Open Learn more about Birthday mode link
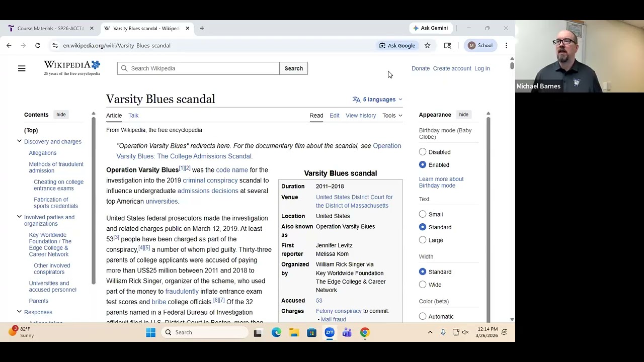Screen dimensions: 644x362 click(441, 182)
